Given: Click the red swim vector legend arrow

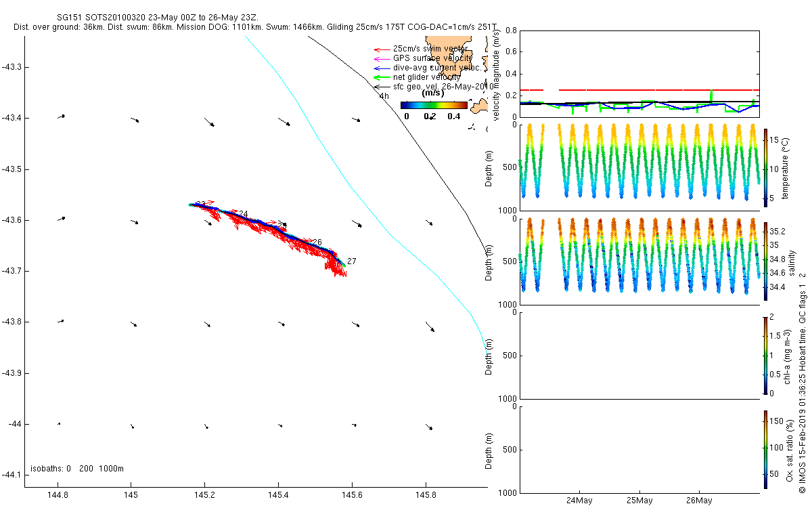Looking at the screenshot, I should coord(382,49).
